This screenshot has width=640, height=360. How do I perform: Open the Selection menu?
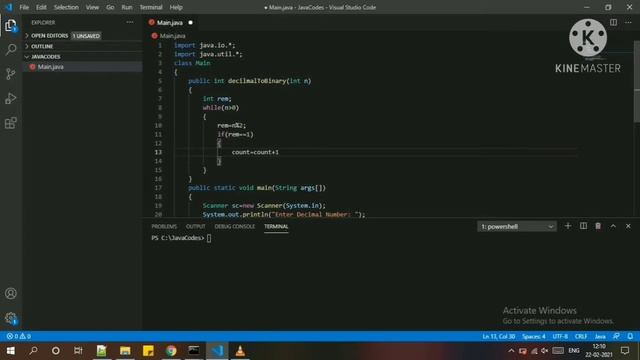[66, 7]
